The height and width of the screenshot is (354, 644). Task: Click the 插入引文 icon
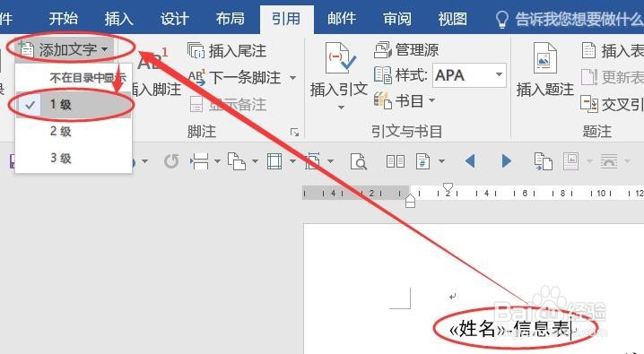point(340,58)
